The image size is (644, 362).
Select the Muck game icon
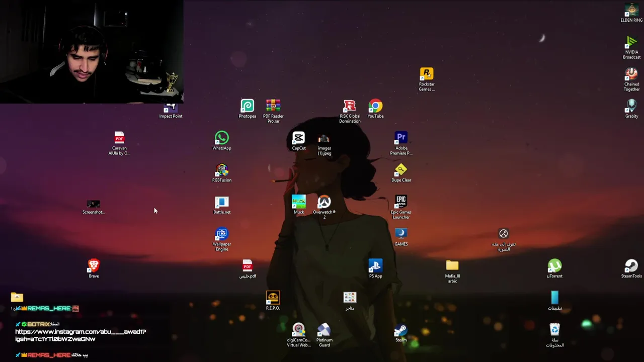(x=299, y=205)
